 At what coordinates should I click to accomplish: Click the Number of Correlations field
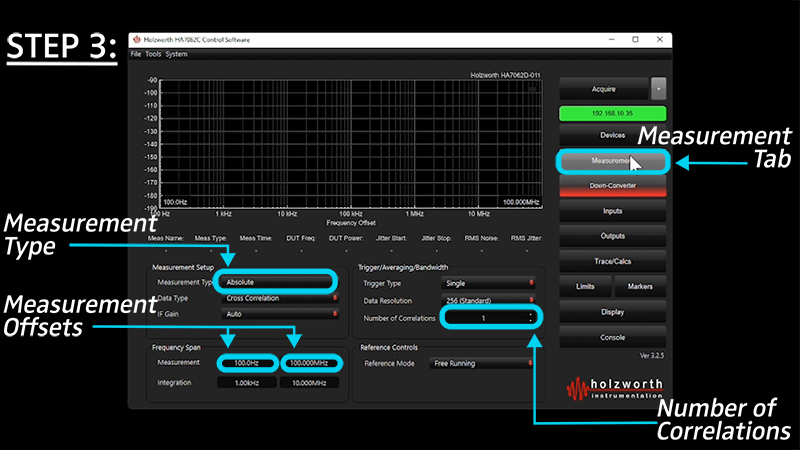[486, 318]
